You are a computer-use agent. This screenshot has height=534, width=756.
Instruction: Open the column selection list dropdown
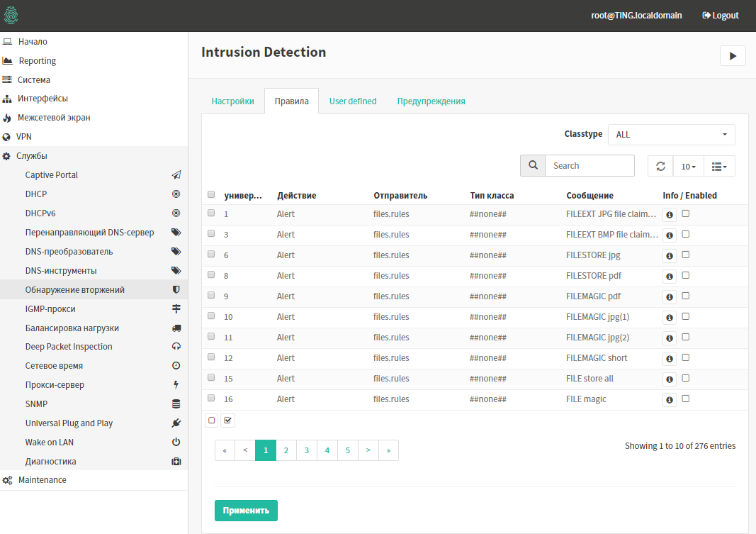(719, 166)
